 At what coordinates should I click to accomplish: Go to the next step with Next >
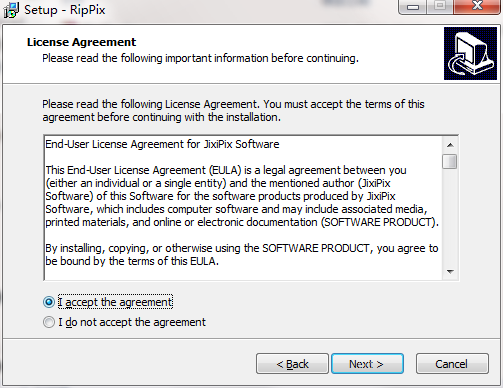(x=367, y=364)
